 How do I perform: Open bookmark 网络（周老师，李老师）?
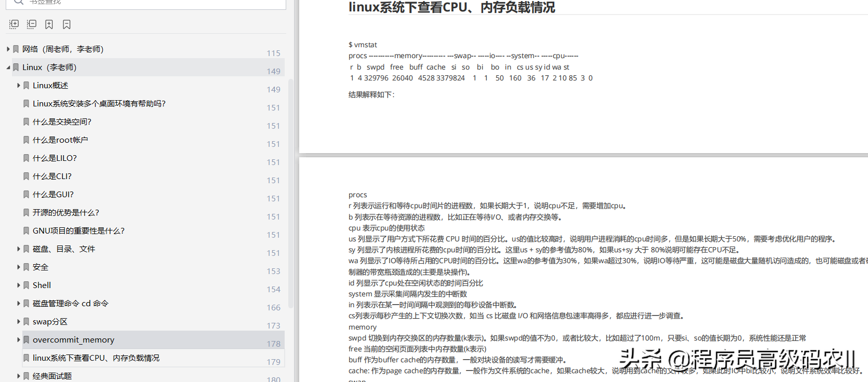pyautogui.click(x=63, y=49)
